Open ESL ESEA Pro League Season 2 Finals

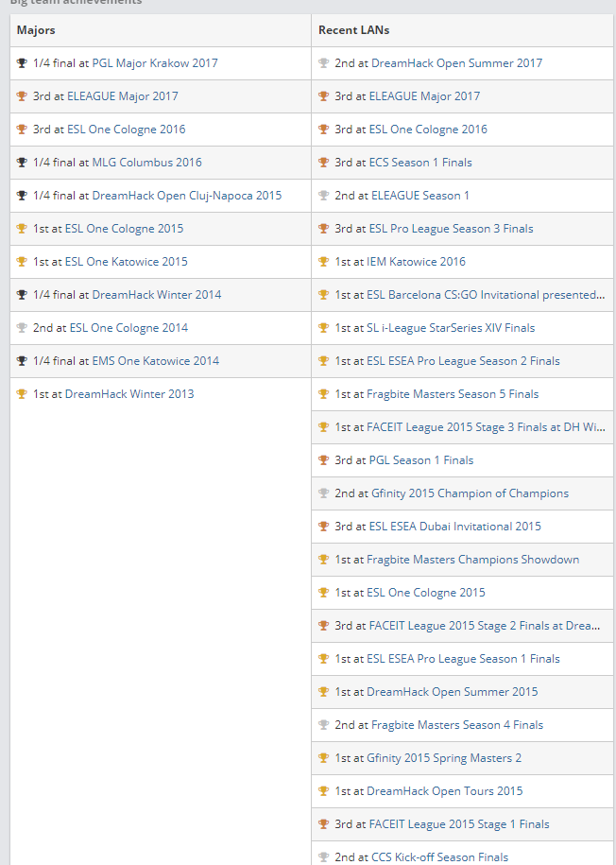[463, 361]
